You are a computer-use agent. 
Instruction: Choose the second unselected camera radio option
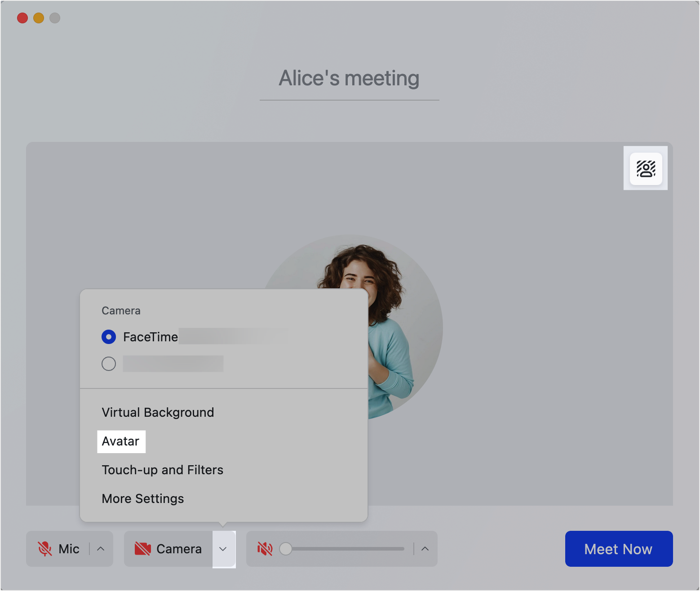(109, 364)
